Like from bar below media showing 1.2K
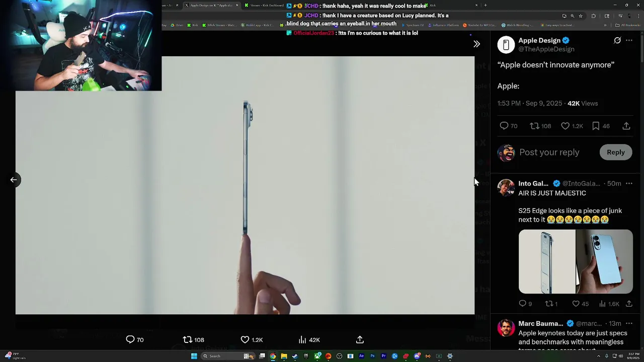Image resolution: width=644 pixels, height=362 pixels. (x=252, y=340)
